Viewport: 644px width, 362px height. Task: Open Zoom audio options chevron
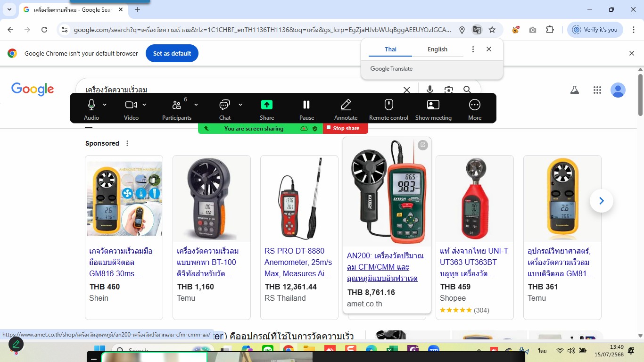coord(105,105)
